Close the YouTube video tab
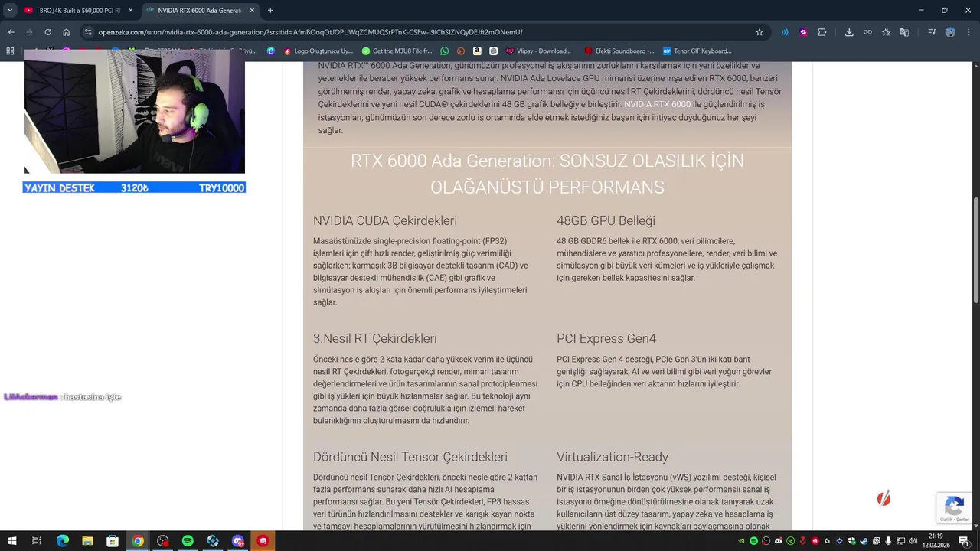 (130, 11)
